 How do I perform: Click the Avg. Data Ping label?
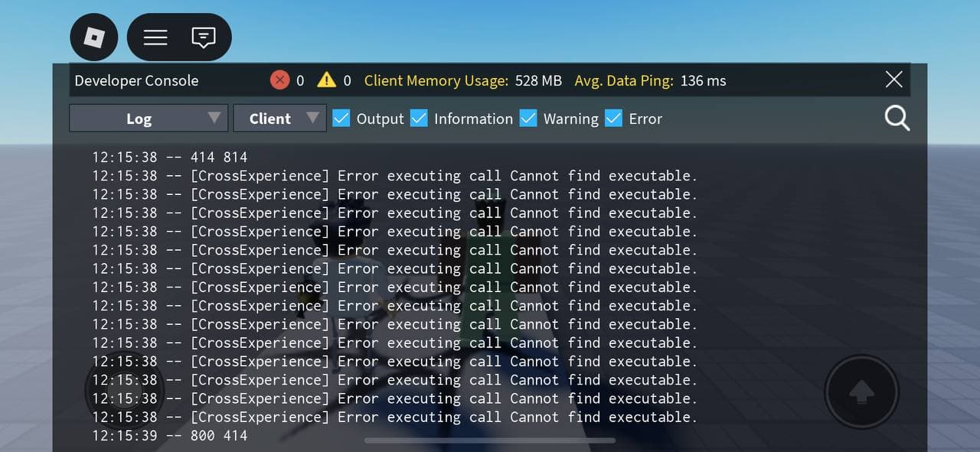tap(623, 80)
